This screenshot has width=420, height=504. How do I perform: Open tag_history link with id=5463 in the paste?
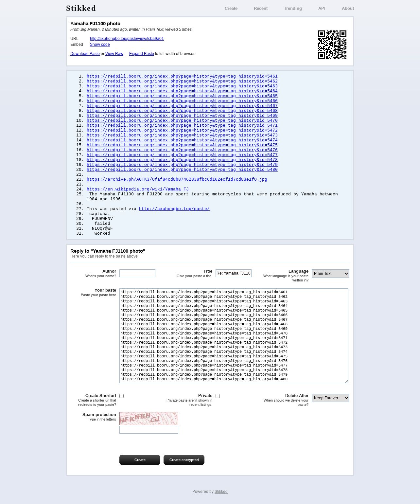tap(182, 86)
